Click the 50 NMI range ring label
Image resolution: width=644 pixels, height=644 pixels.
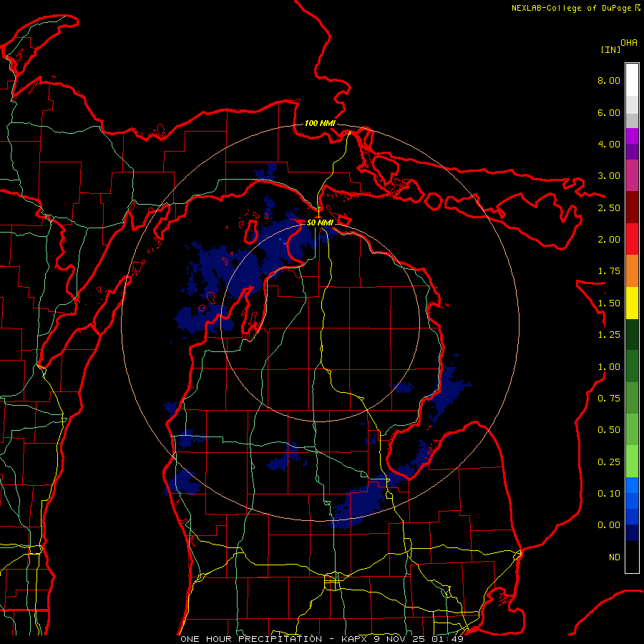(320, 223)
